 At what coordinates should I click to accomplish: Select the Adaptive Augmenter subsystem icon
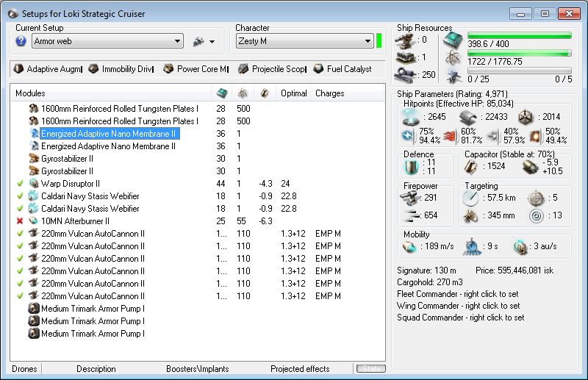18,68
